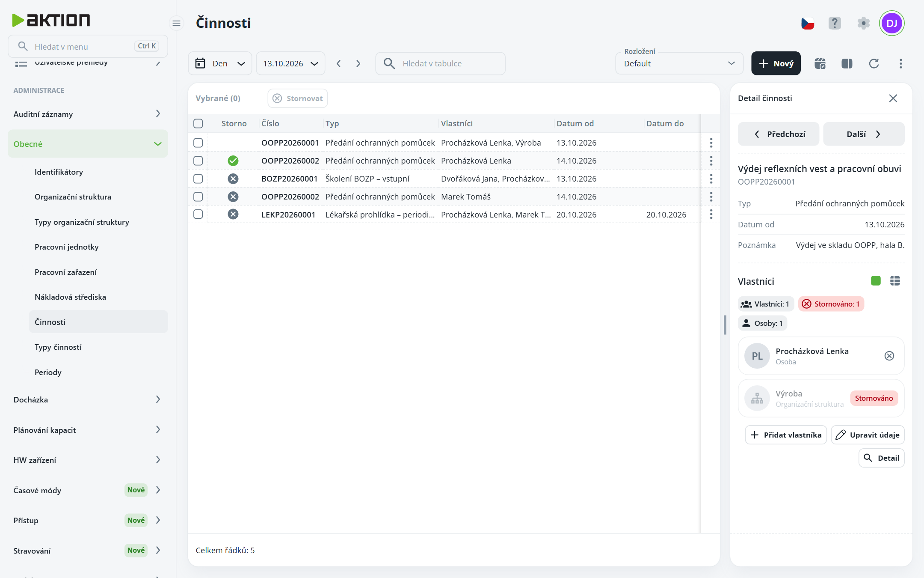Create new activity with Nový button
This screenshot has height=578, width=924.
(776, 63)
